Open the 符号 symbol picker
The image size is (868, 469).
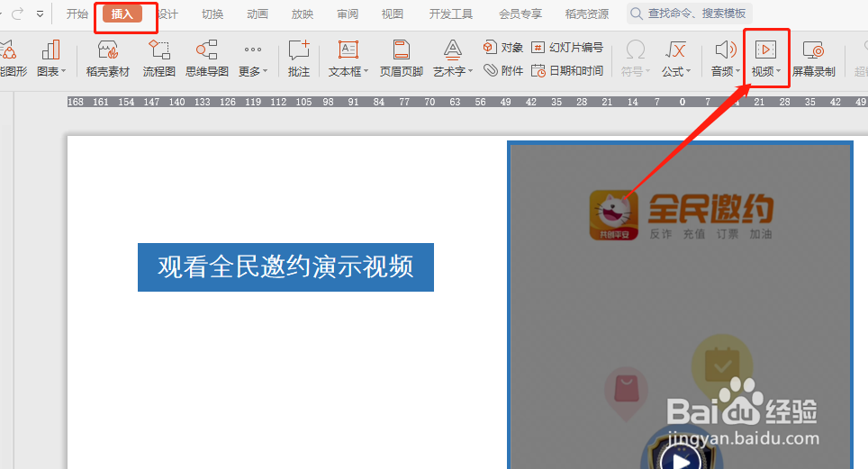click(635, 59)
